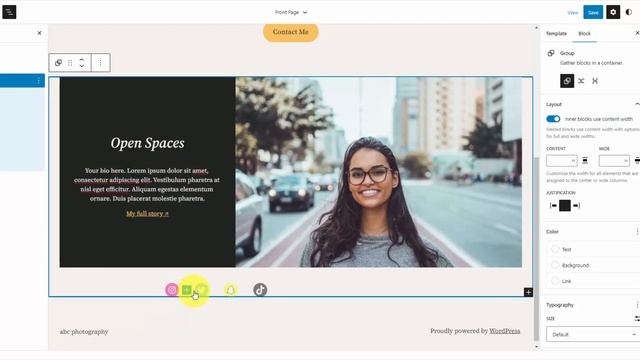The image size is (640, 360).
Task: Click the canvas vertical scrollbar
Action: pyautogui.click(x=536, y=249)
